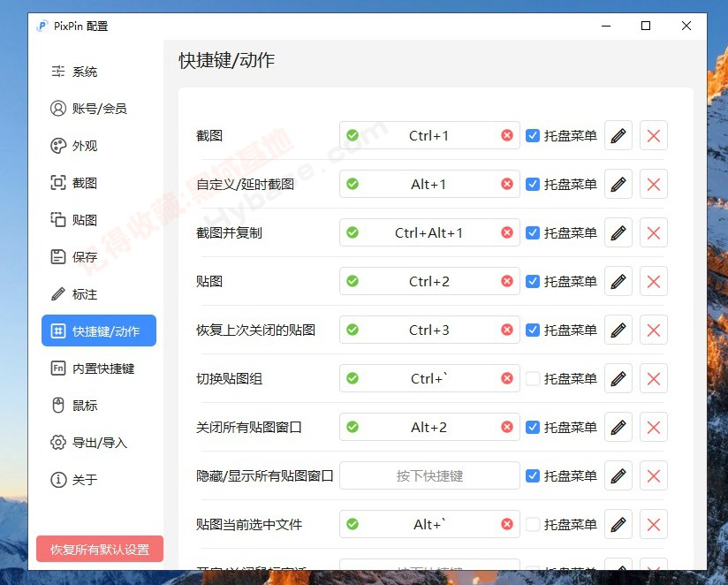728x585 pixels.
Task: Enable 托盘菜单 for 切换贴图组
Action: coord(535,378)
